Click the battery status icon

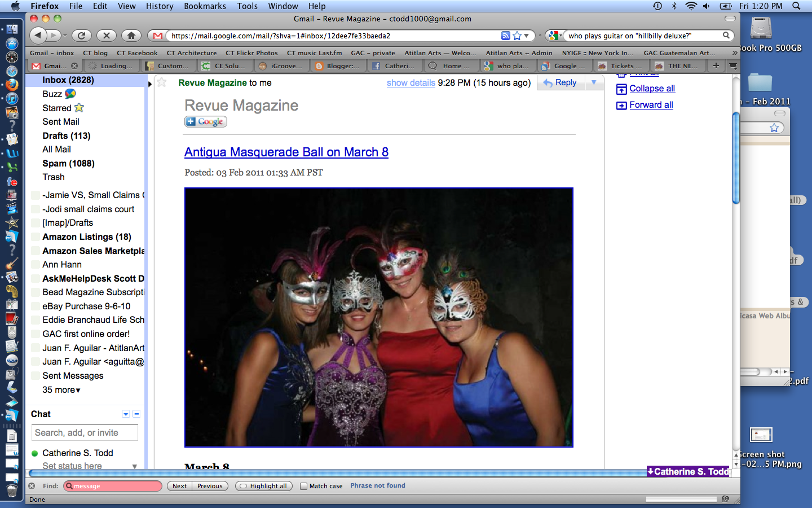pos(726,6)
